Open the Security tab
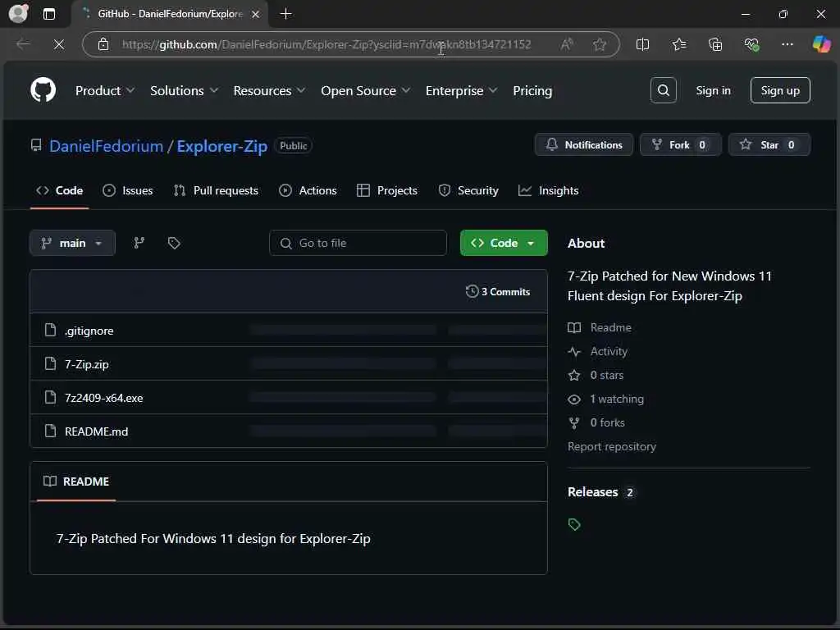 click(x=468, y=190)
